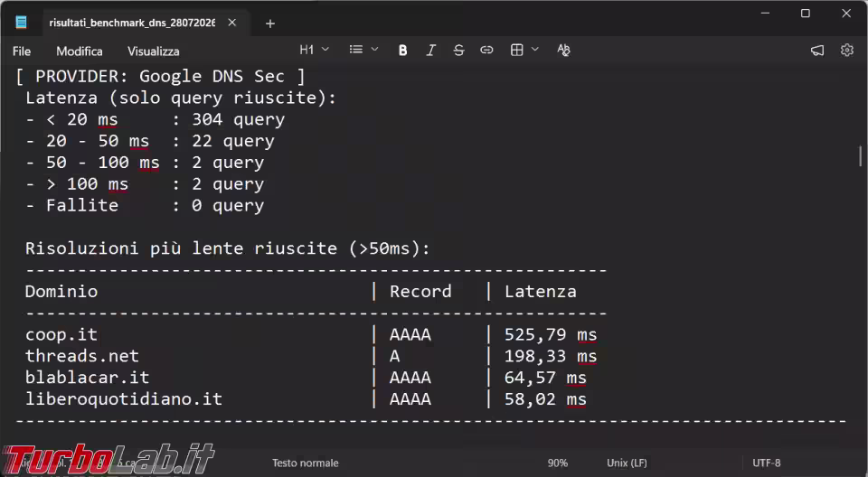Screen dimensions: 868x477
Task: Click the 90% zoom level in status bar
Action: tap(558, 463)
